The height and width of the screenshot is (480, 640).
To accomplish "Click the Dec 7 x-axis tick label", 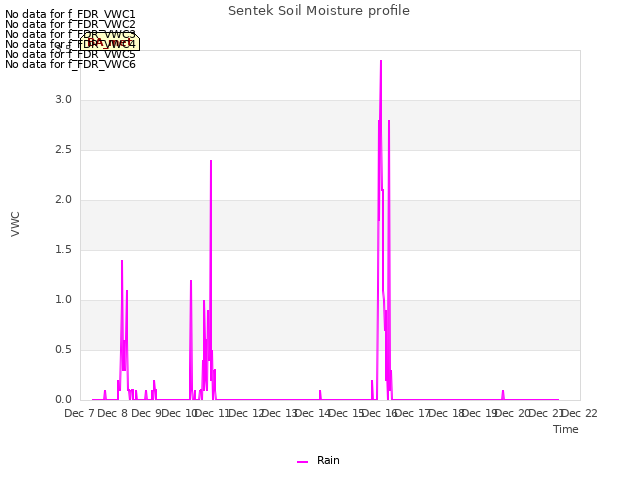I will pos(80,413).
